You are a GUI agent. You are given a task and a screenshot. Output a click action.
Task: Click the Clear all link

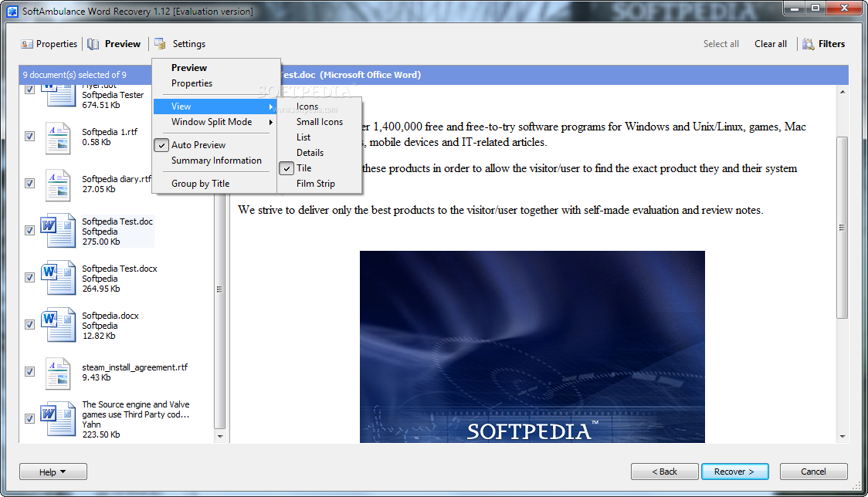770,44
